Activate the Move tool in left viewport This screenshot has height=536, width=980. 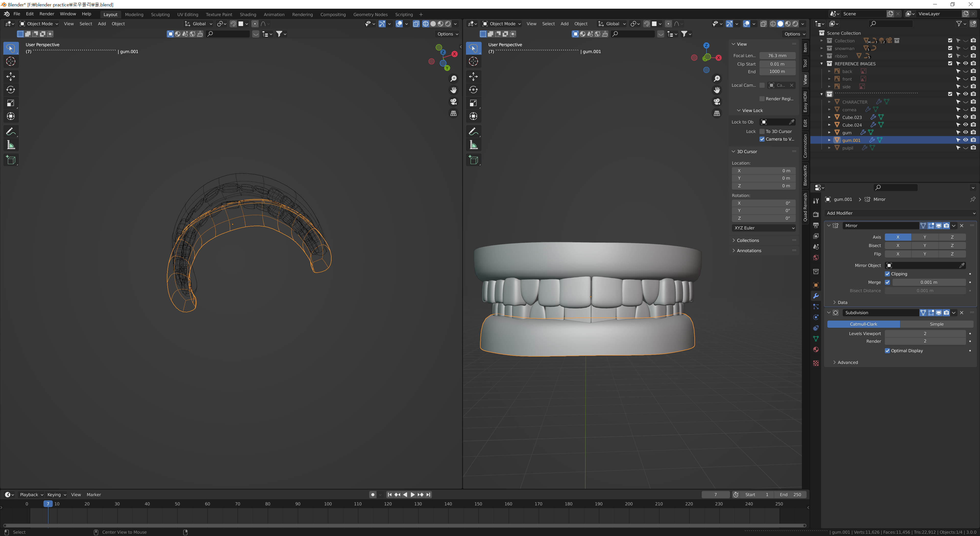tap(11, 77)
